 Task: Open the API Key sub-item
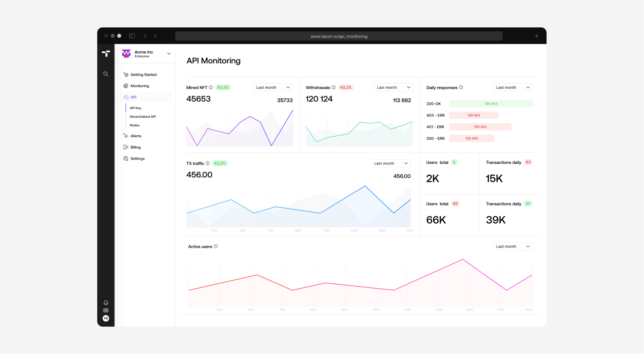coord(135,108)
